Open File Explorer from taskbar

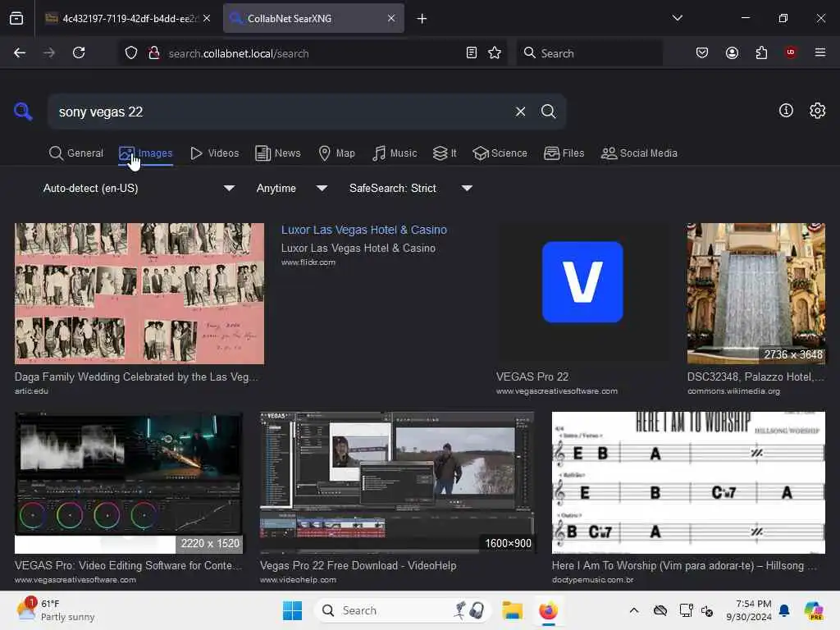(x=512, y=610)
